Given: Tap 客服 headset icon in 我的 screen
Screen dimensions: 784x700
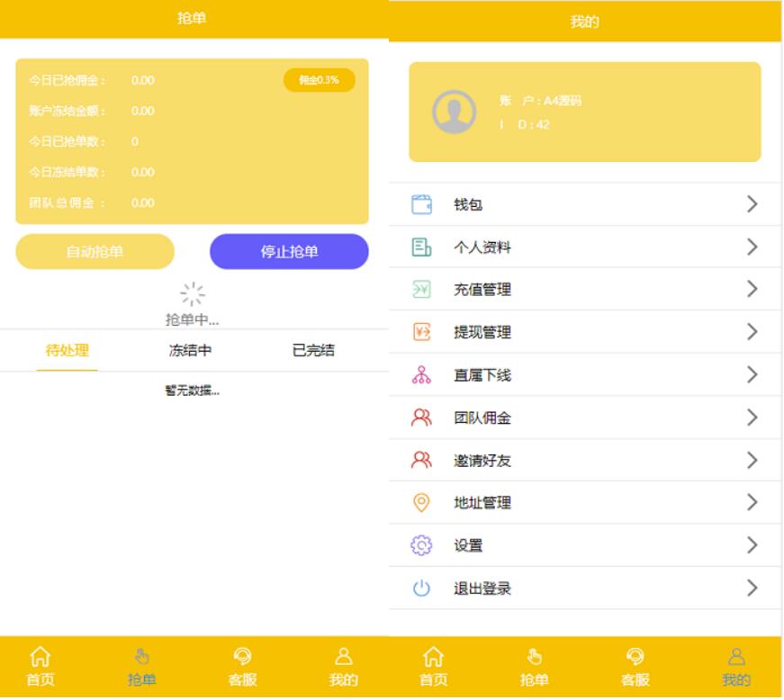Looking at the screenshot, I should (635, 657).
